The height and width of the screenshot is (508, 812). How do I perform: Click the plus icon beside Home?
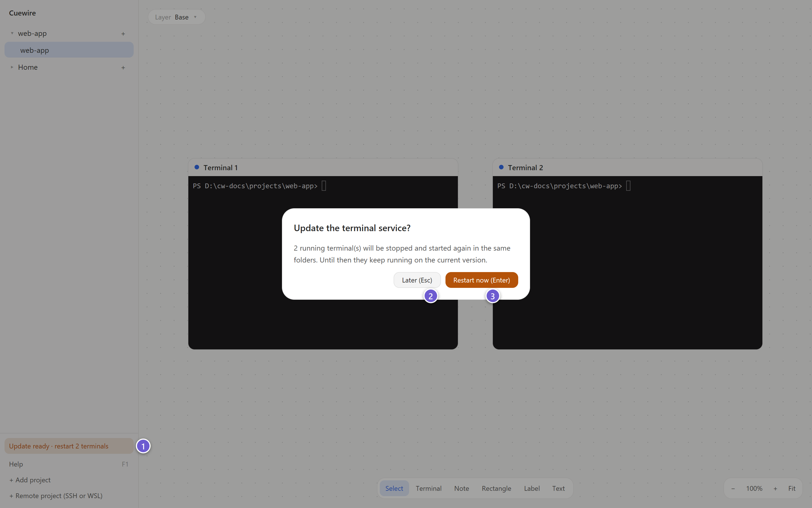[x=123, y=67]
